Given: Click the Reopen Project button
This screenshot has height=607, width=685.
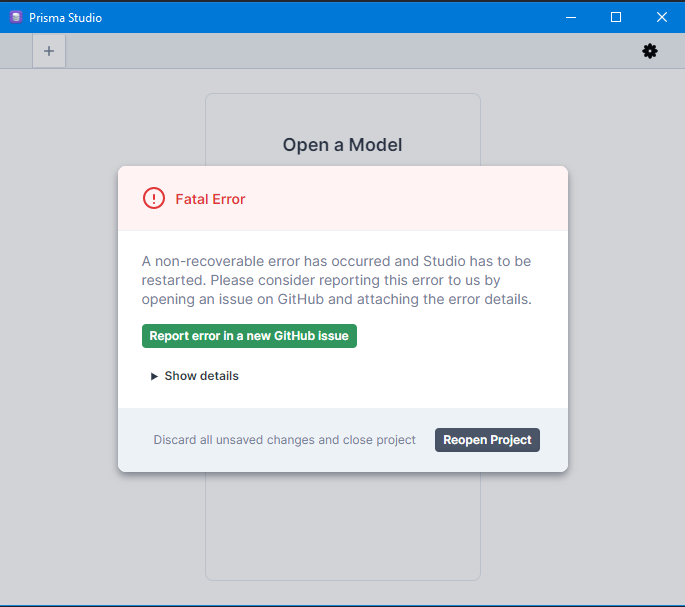Looking at the screenshot, I should coord(487,440).
